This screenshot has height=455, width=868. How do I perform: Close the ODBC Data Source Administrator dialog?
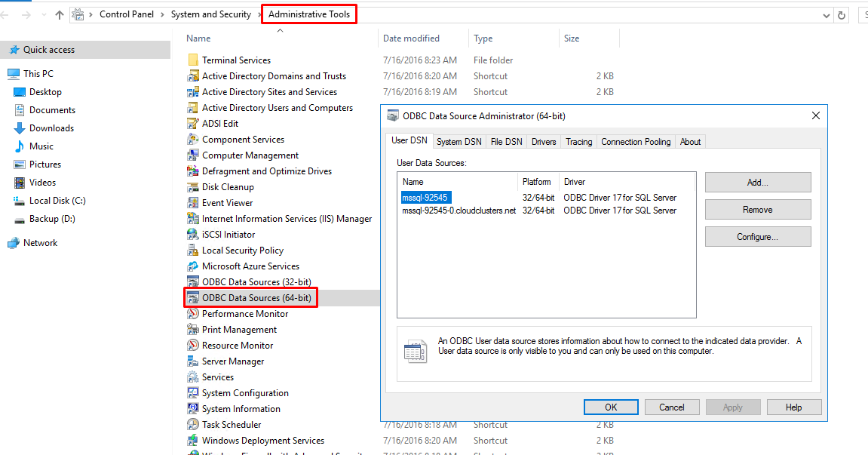coord(815,116)
